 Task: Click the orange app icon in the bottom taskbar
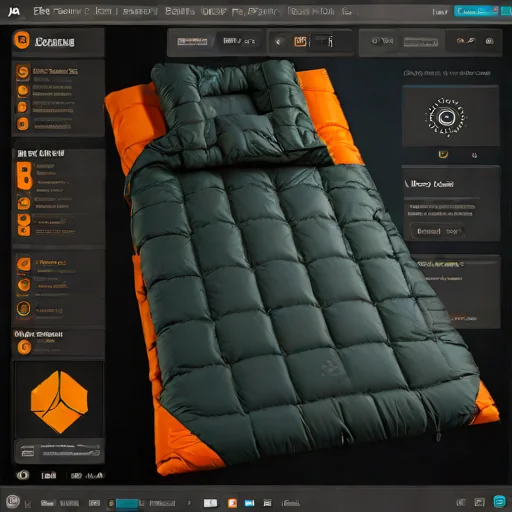pos(232,503)
